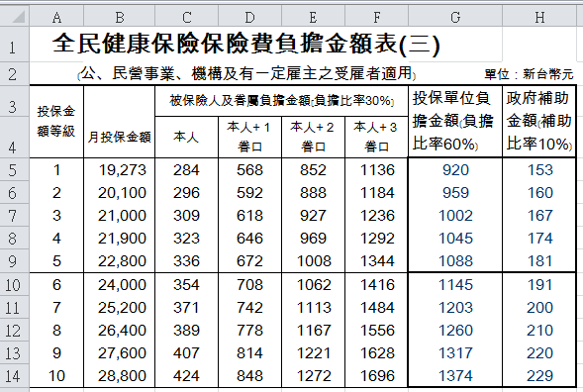Click the subtitle starting with 公、民營事業

coord(246,73)
